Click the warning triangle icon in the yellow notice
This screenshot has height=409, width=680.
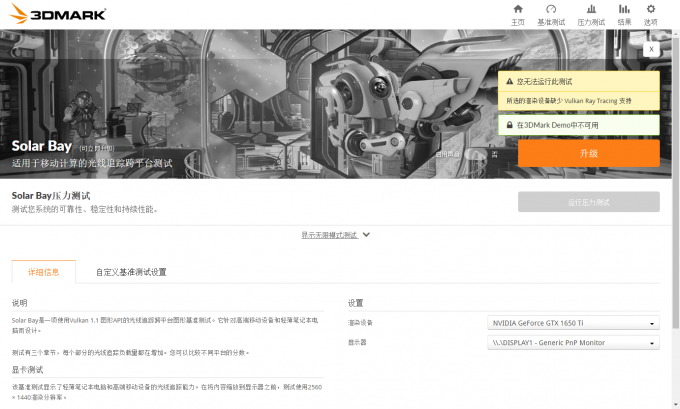tap(510, 81)
